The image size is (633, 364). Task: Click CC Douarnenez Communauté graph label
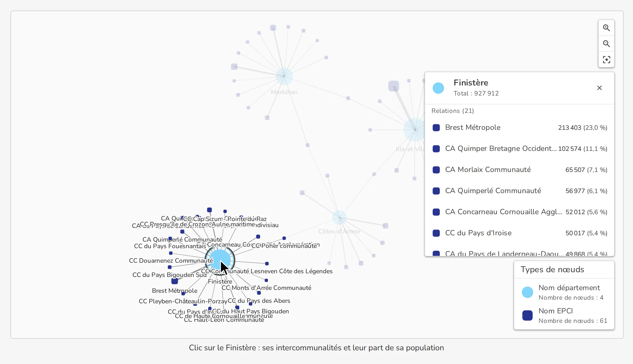[171, 261]
